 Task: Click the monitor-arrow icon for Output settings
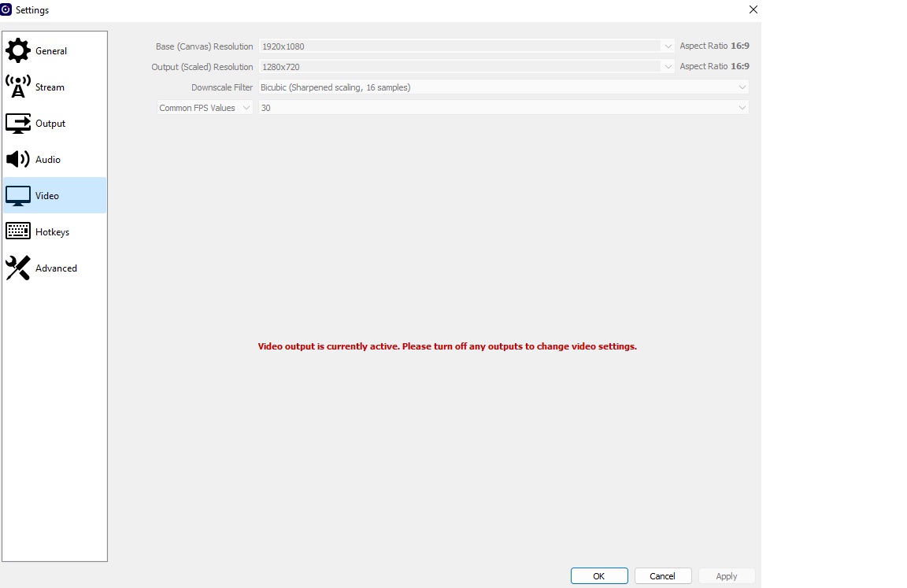coord(18,124)
